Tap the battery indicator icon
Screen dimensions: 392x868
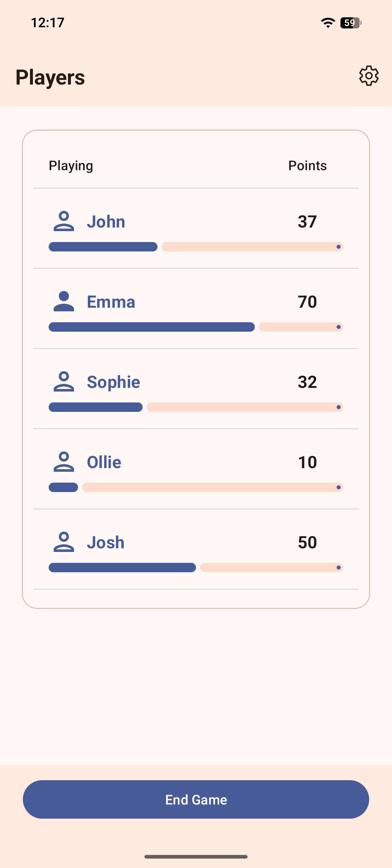(351, 23)
